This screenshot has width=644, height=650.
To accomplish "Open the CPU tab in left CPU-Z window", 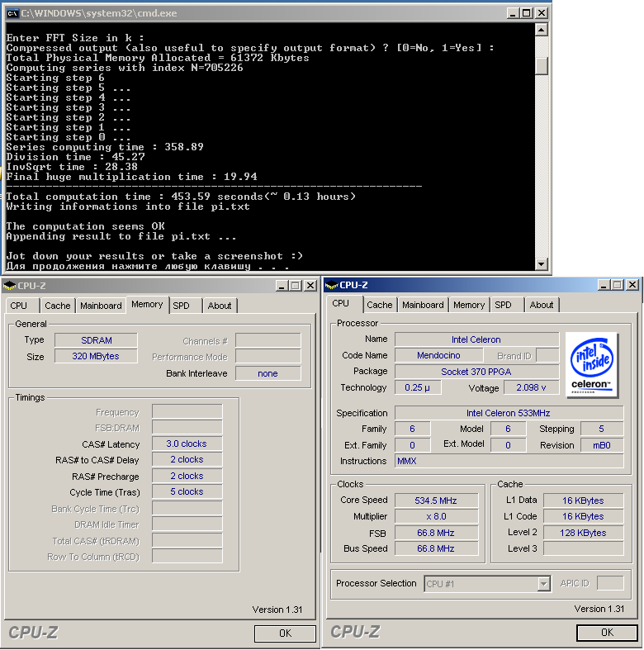I will (x=22, y=306).
